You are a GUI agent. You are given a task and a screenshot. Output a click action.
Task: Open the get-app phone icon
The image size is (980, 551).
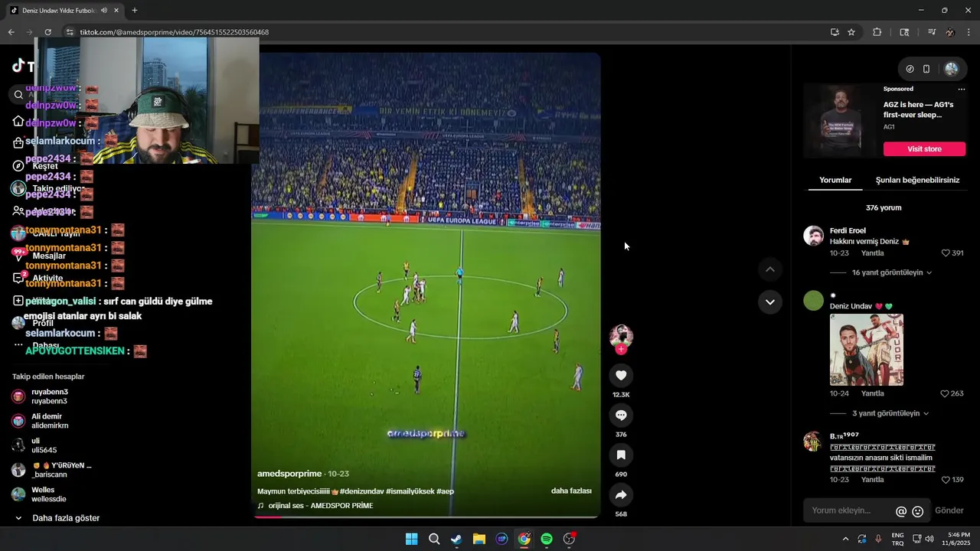tap(926, 69)
